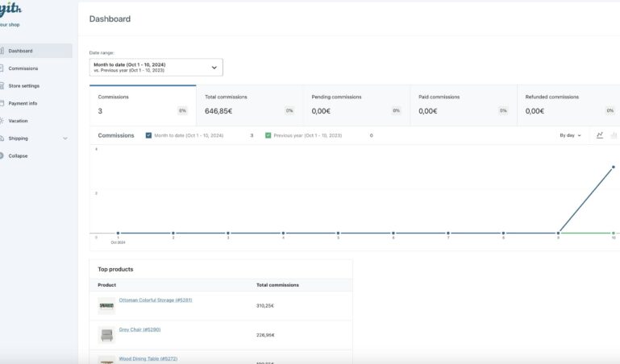Select the Total commissions tab

tap(249, 105)
